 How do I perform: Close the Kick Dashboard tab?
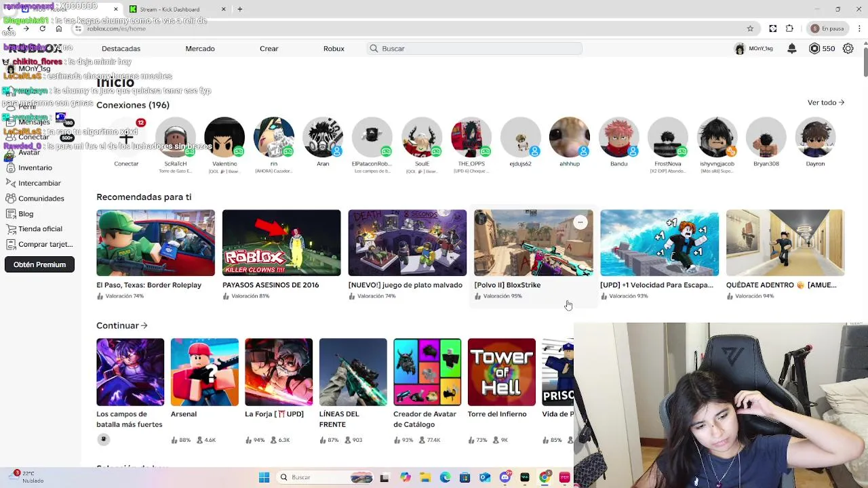pos(224,9)
